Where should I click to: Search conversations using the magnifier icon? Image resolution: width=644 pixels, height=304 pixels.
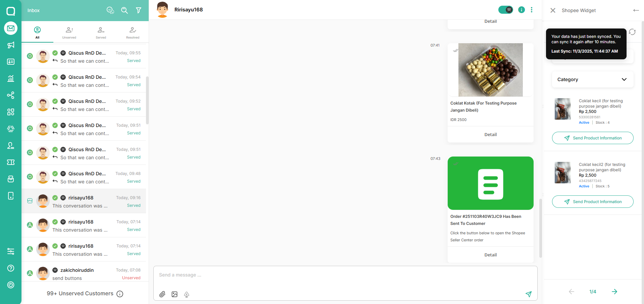tap(125, 10)
